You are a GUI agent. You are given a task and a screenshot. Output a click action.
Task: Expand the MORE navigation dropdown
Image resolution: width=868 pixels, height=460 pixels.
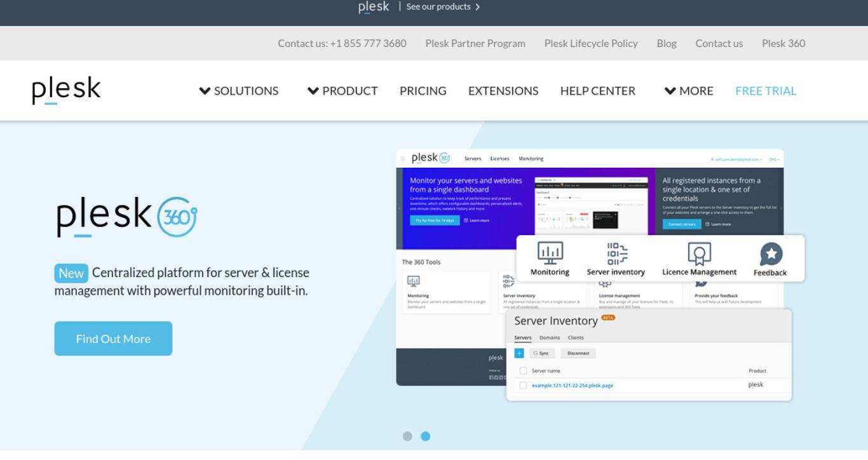[x=689, y=91]
